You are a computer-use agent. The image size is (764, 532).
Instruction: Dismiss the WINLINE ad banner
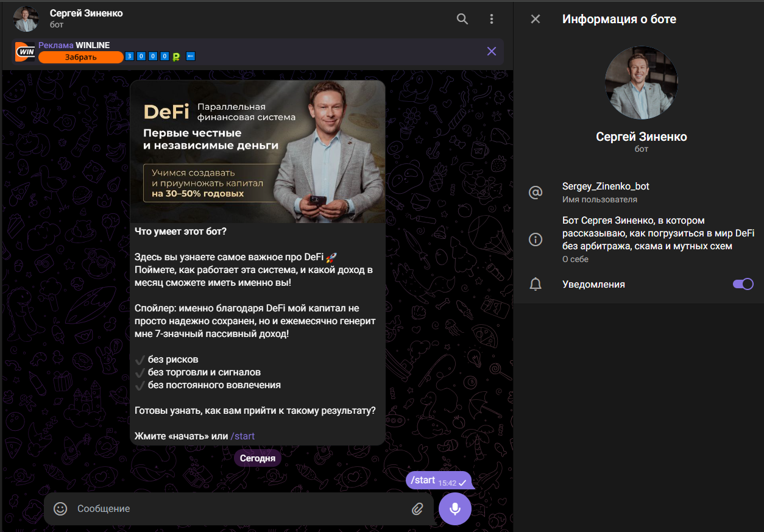pyautogui.click(x=492, y=51)
